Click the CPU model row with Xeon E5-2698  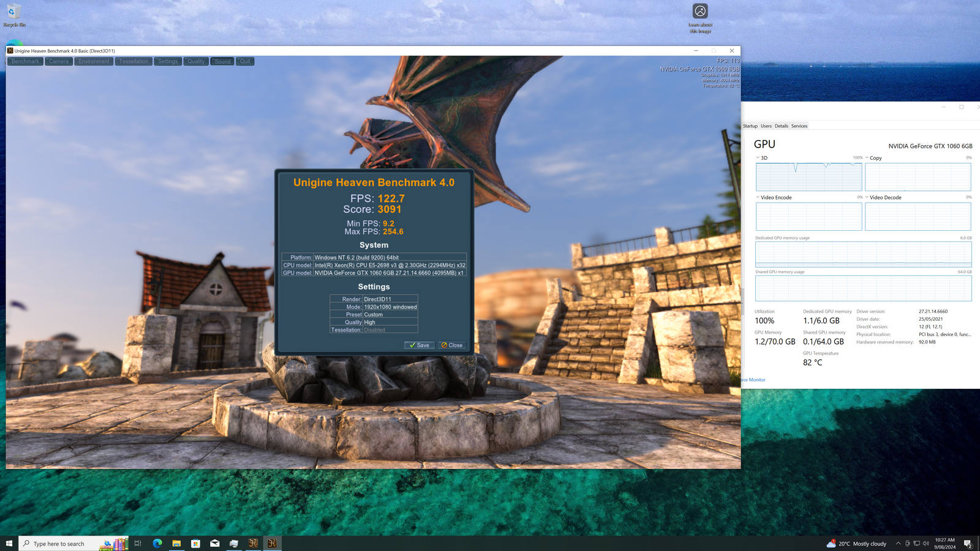click(x=374, y=265)
